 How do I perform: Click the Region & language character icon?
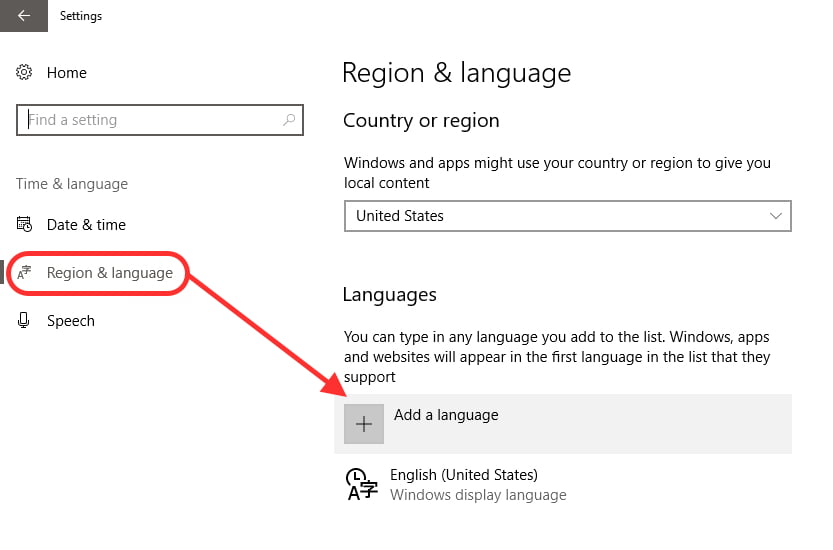pyautogui.click(x=24, y=273)
